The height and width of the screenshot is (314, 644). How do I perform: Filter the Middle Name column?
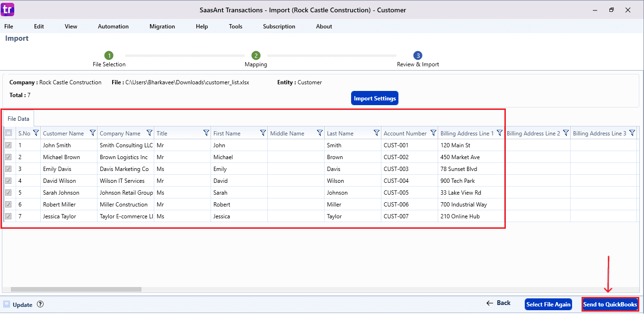coord(320,133)
